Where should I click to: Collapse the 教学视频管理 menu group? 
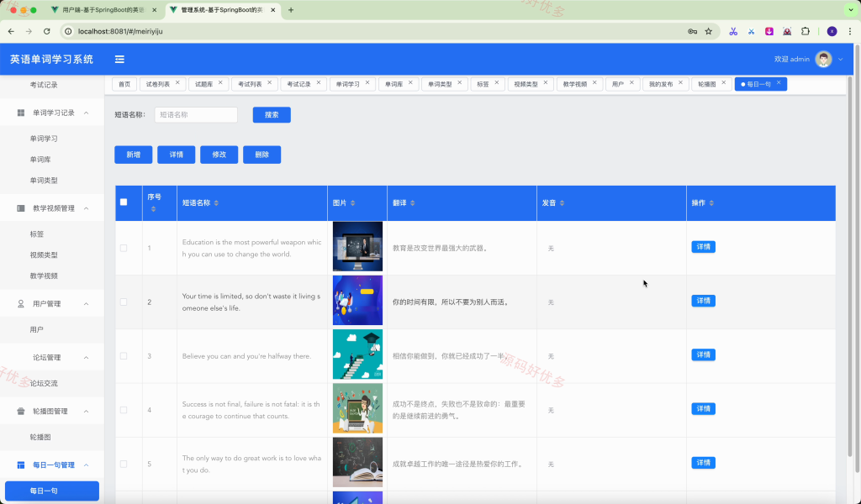click(x=87, y=208)
